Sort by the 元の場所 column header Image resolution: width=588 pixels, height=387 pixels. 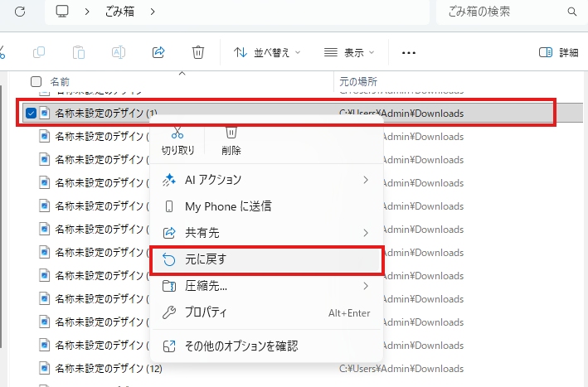tap(358, 82)
